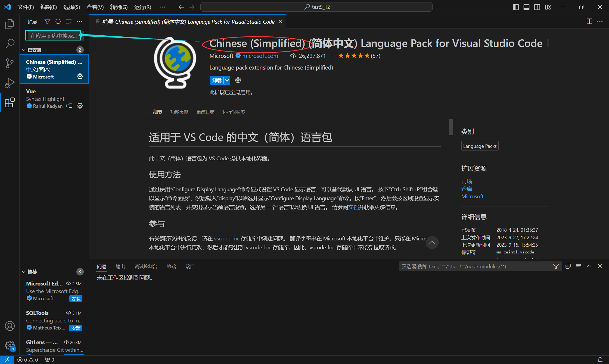The height and width of the screenshot is (364, 609).
Task: Collapse the installed extensions section
Action: 24,50
